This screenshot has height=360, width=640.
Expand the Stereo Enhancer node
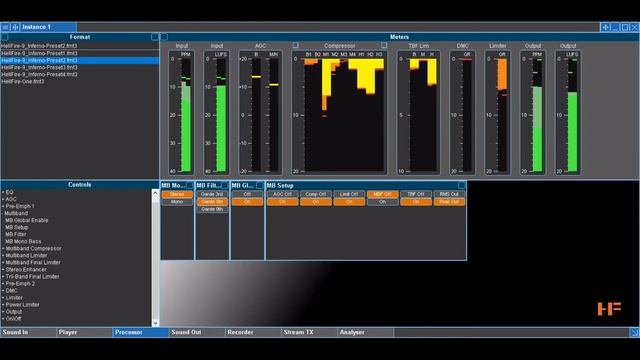pos(3,269)
